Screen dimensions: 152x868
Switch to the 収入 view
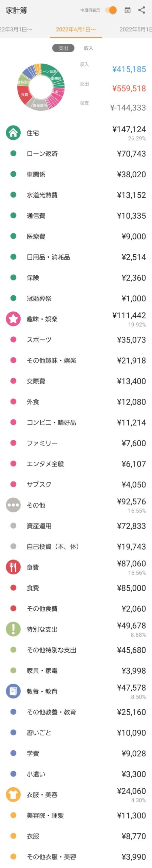click(x=88, y=48)
